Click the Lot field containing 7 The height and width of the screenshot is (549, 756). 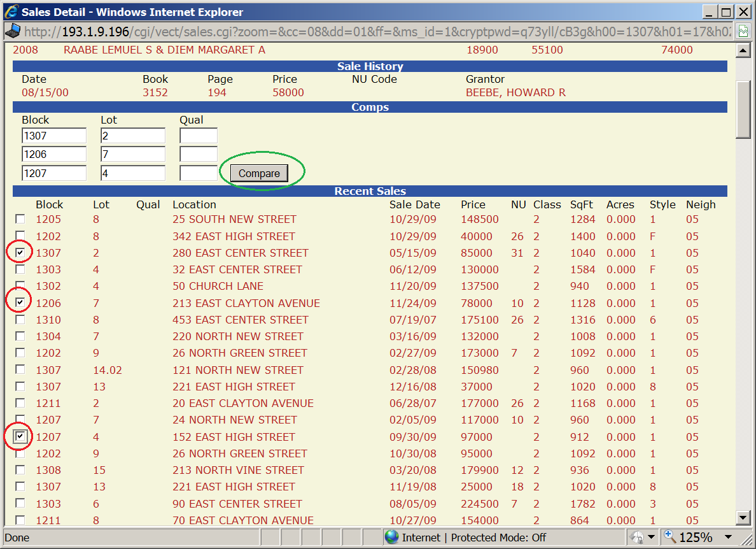pyautogui.click(x=133, y=154)
